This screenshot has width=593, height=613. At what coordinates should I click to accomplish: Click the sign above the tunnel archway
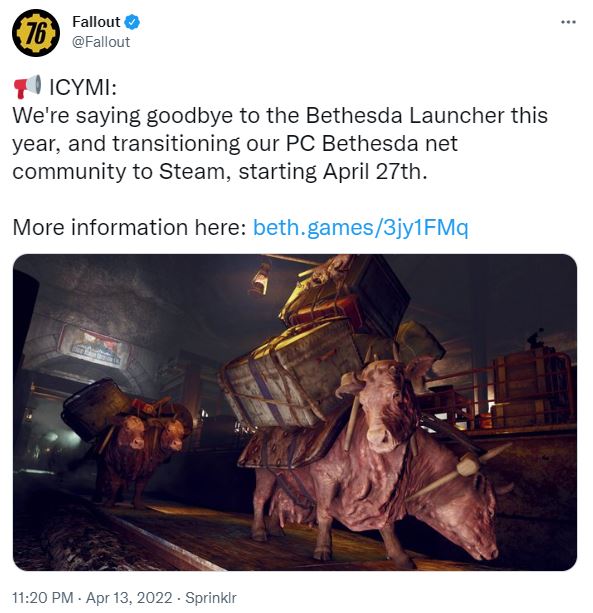pyautogui.click(x=92, y=346)
